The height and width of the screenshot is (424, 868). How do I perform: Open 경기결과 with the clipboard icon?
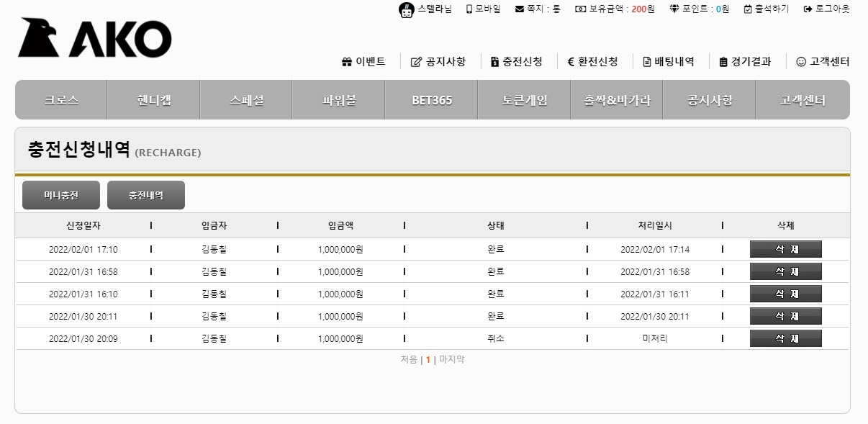tap(745, 62)
